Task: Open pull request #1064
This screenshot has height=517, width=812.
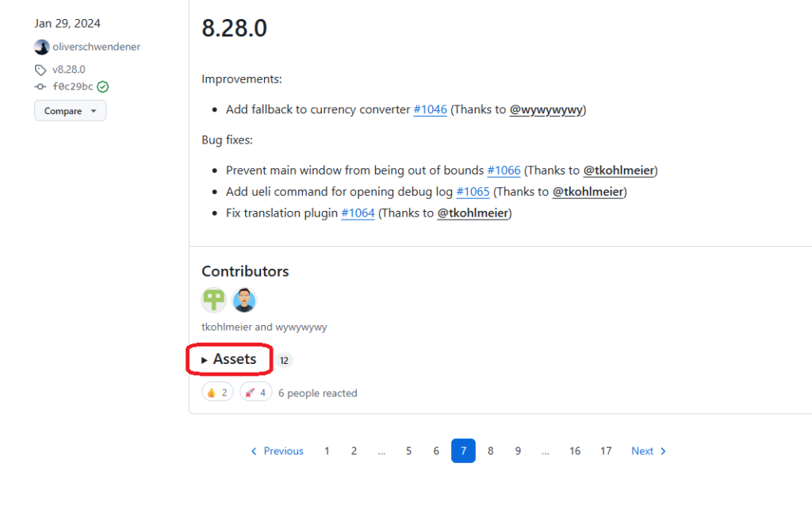Action: pyautogui.click(x=358, y=213)
